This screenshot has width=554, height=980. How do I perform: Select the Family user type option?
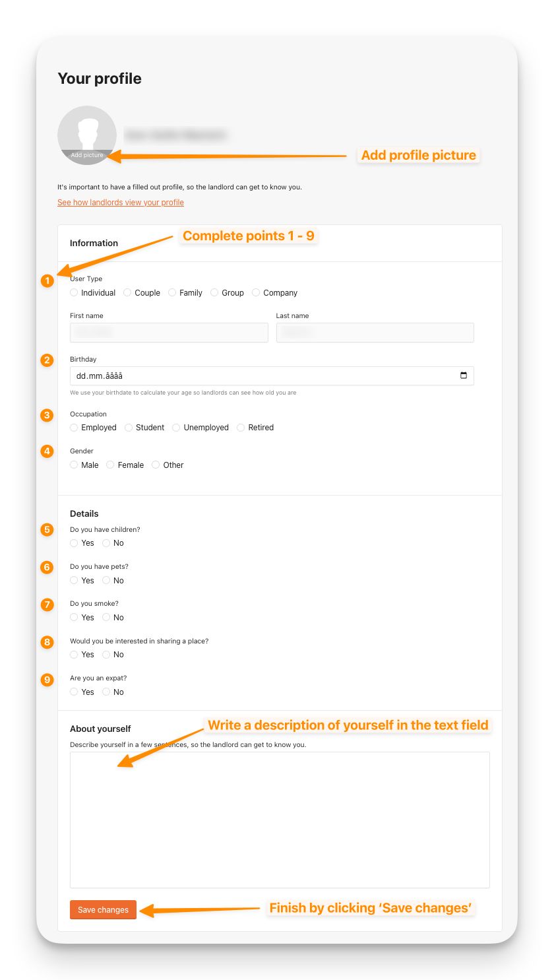(173, 293)
